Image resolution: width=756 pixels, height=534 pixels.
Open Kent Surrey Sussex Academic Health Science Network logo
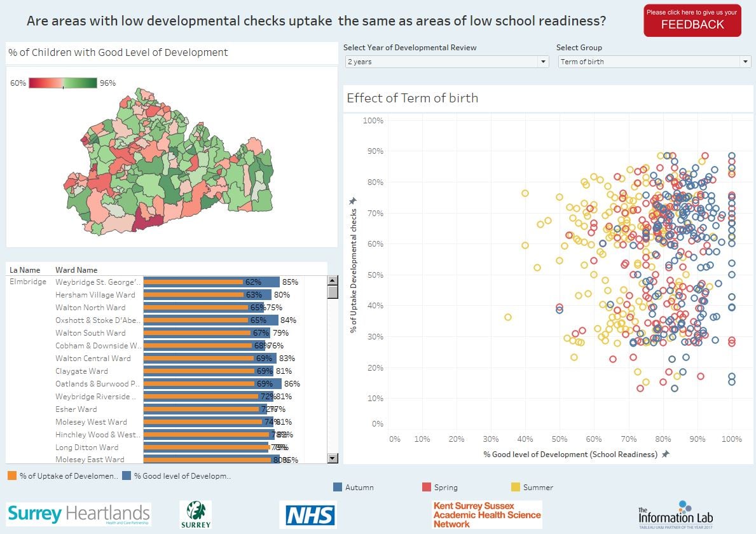[x=487, y=515]
